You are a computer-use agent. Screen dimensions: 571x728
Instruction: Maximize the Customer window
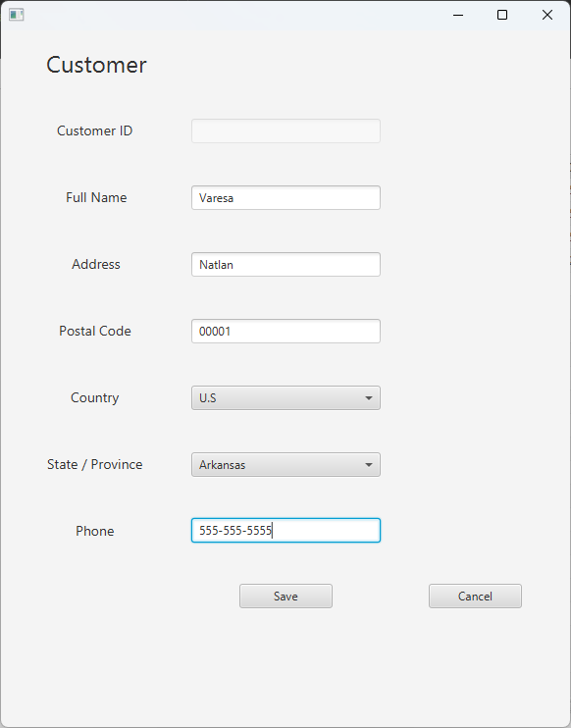pos(501,15)
